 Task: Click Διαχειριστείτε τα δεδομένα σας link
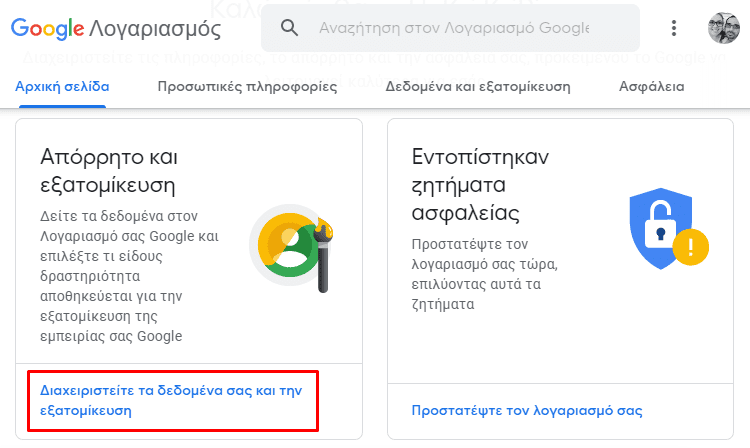pos(171,401)
